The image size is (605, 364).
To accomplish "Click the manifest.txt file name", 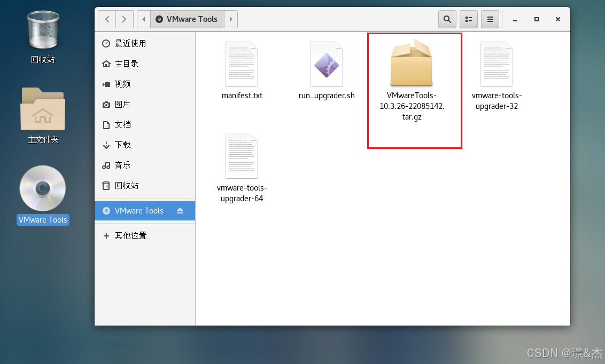I will (x=242, y=96).
